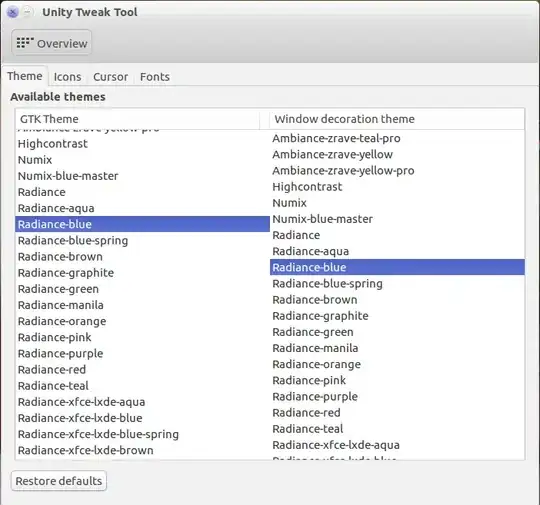This screenshot has width=540, height=505.
Task: Pick Radiance-xfce-lxde-aqua window decoration
Action: pos(397,445)
